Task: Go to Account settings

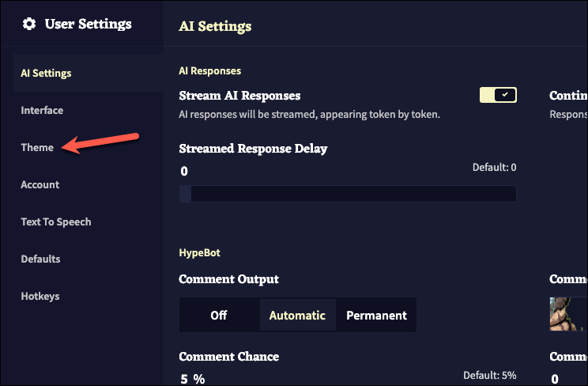Action: pos(40,185)
